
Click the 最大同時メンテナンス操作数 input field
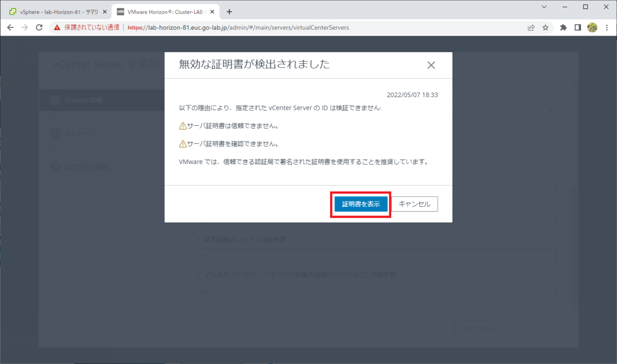[376, 256]
